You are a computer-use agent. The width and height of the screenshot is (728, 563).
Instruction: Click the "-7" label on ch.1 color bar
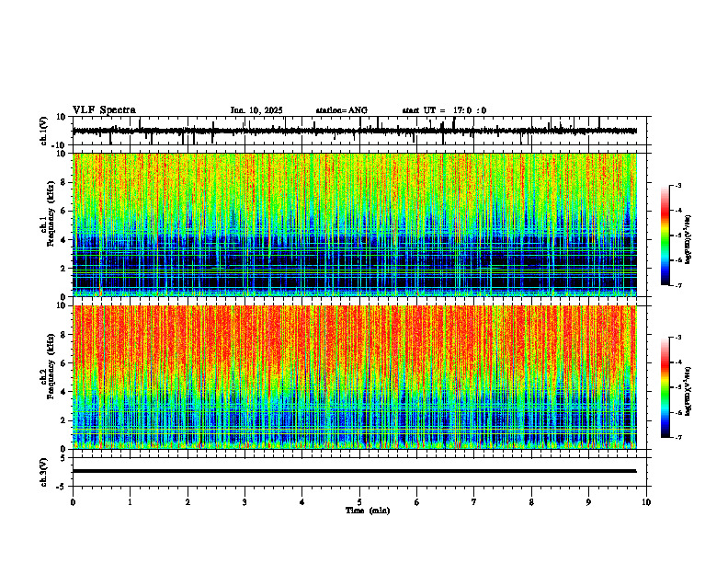pos(678,285)
